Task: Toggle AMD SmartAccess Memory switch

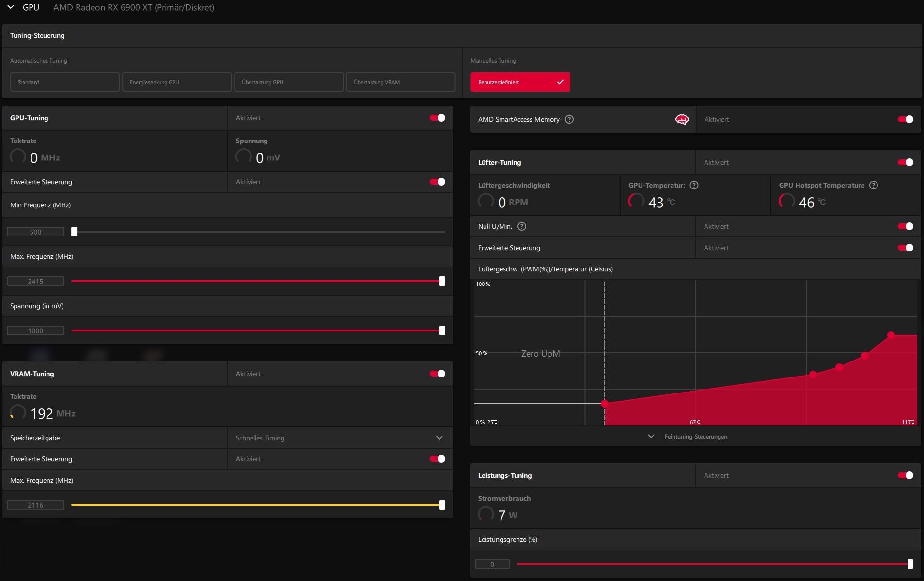Action: 906,119
